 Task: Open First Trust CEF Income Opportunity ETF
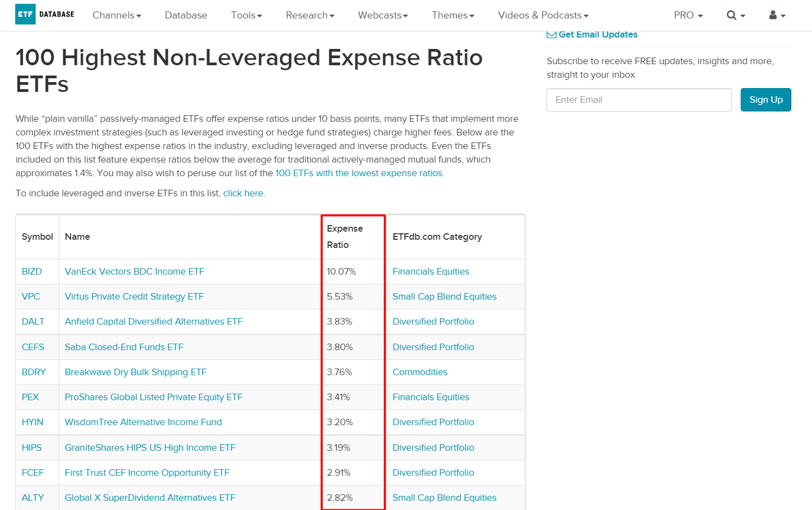[x=147, y=472]
